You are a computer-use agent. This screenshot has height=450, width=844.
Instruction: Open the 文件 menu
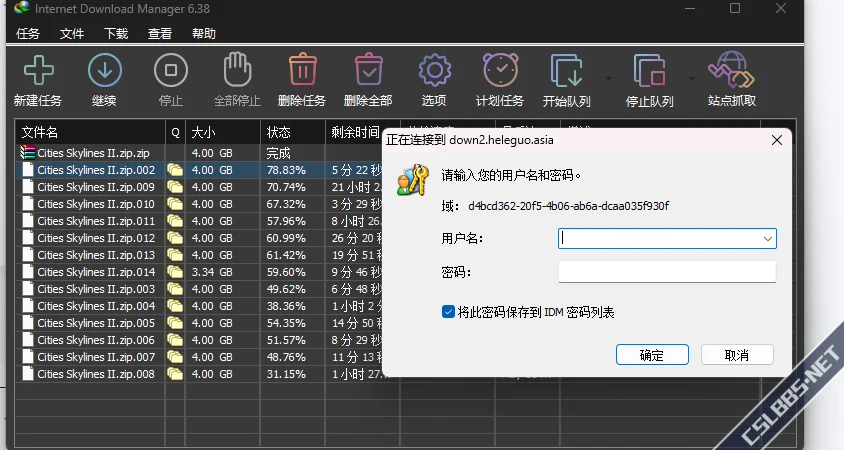coord(72,34)
